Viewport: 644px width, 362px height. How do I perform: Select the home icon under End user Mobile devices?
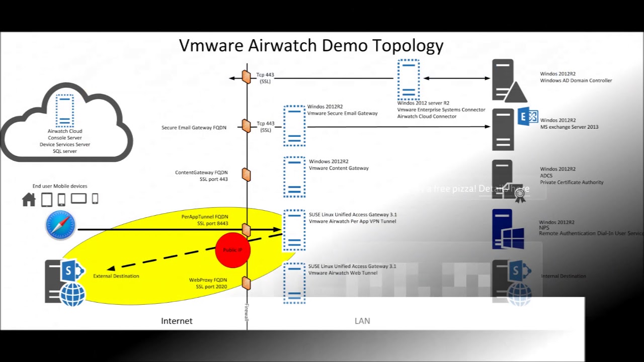coord(29,200)
